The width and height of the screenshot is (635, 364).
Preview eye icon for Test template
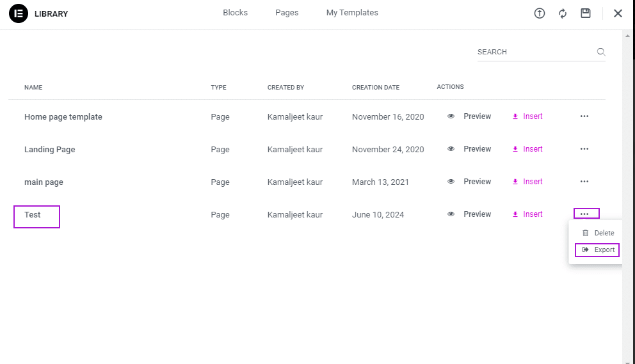point(451,214)
